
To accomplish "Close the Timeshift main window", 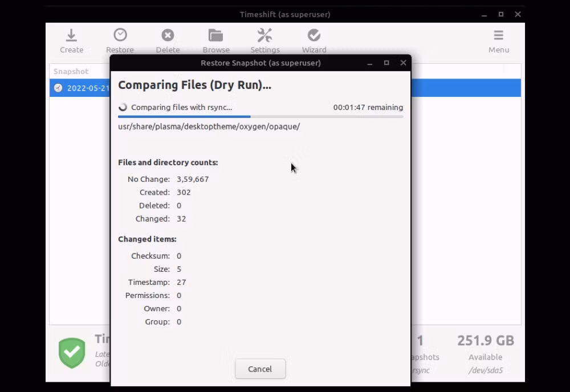I will pyautogui.click(x=518, y=14).
